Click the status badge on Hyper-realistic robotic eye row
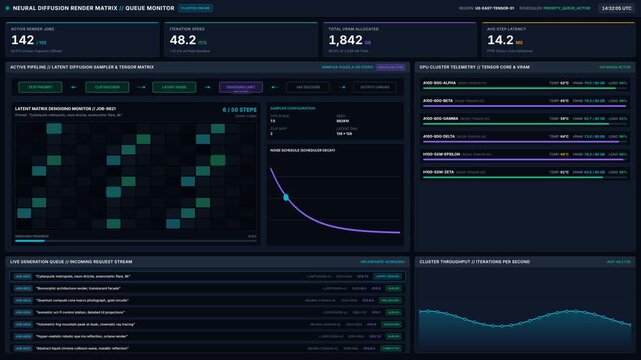Viewport: 641px width, 360px height. (394, 336)
